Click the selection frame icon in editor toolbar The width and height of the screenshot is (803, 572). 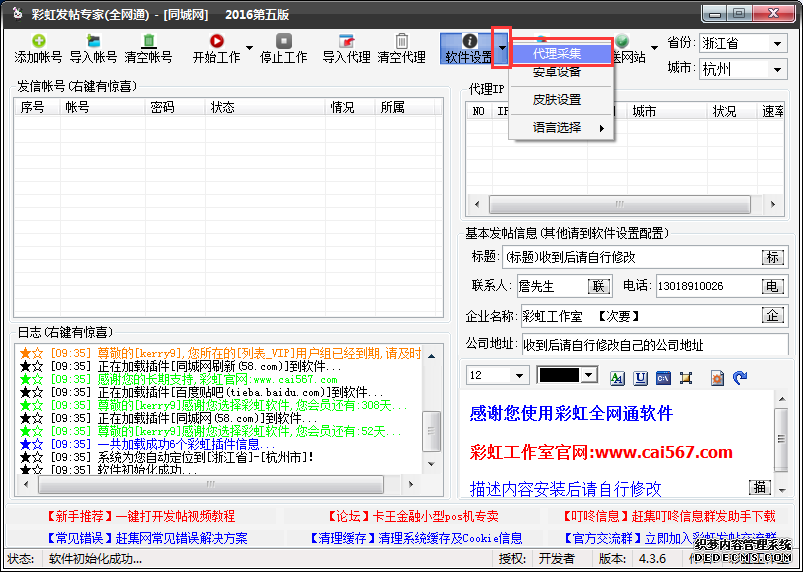pyautogui.click(x=686, y=378)
